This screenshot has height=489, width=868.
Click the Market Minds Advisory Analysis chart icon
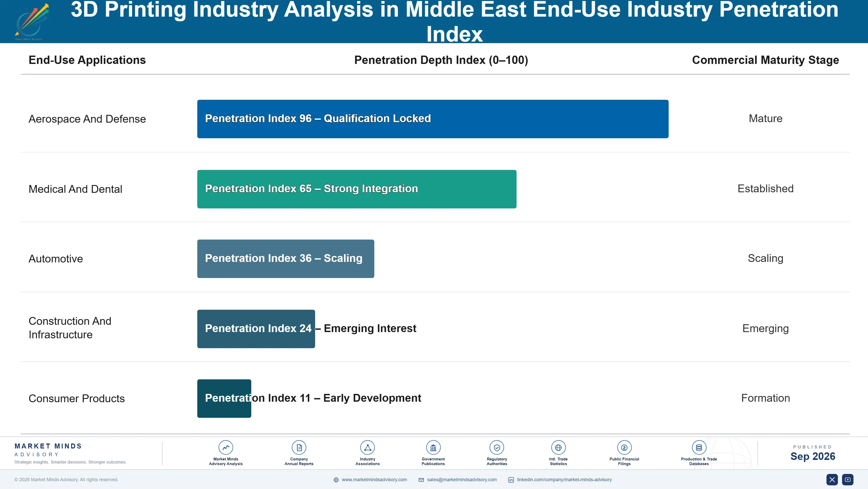226,447
